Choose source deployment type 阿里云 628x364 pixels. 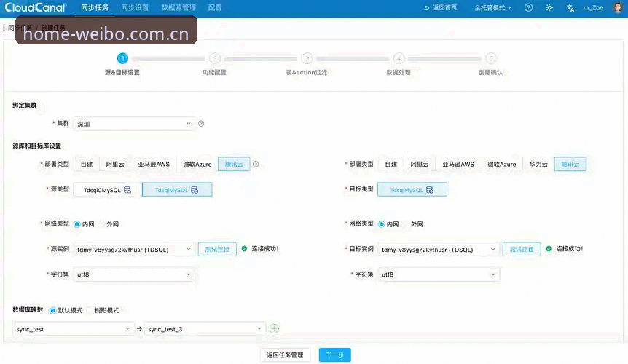tap(115, 164)
